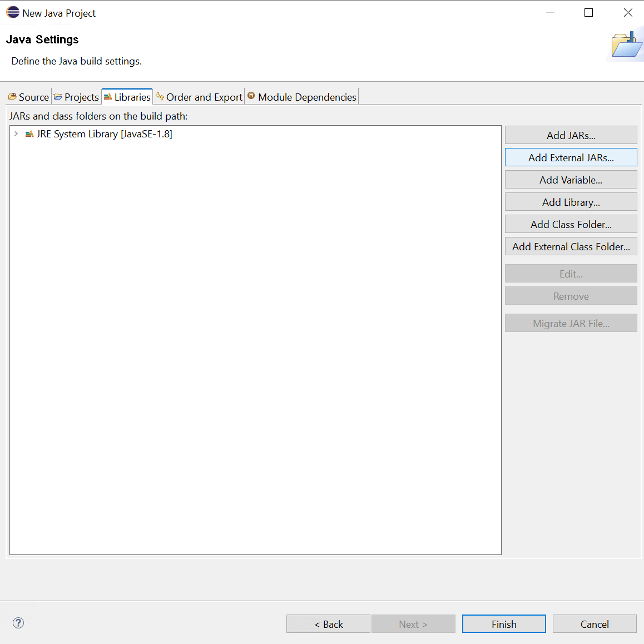644x644 pixels.
Task: Cancel the New Java Project wizard
Action: 595,624
